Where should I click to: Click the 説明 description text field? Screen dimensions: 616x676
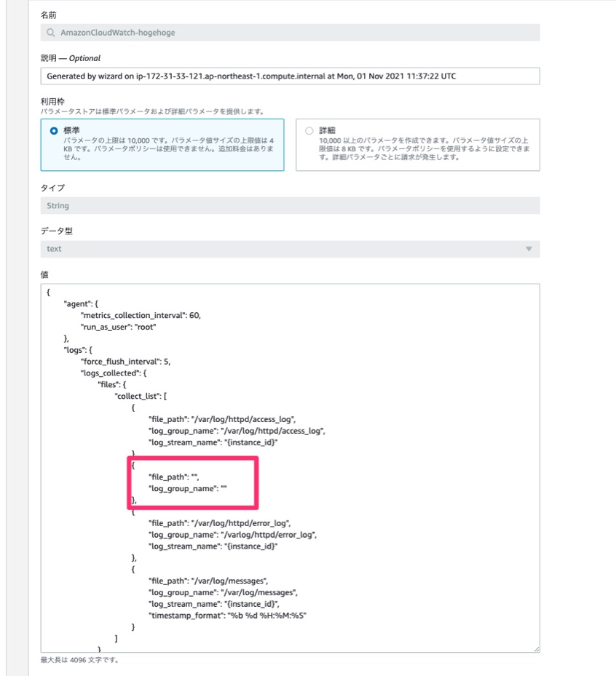click(x=290, y=76)
